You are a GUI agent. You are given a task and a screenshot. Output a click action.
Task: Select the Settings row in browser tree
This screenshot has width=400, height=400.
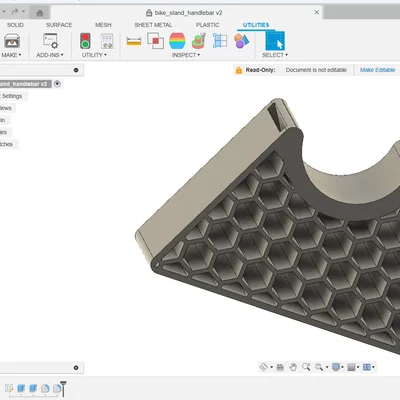click(x=12, y=96)
